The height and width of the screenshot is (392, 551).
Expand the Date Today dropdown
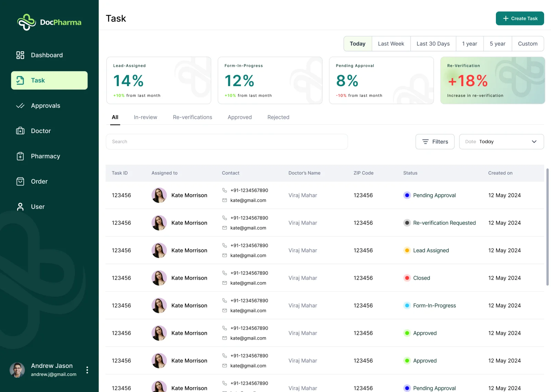pos(501,142)
